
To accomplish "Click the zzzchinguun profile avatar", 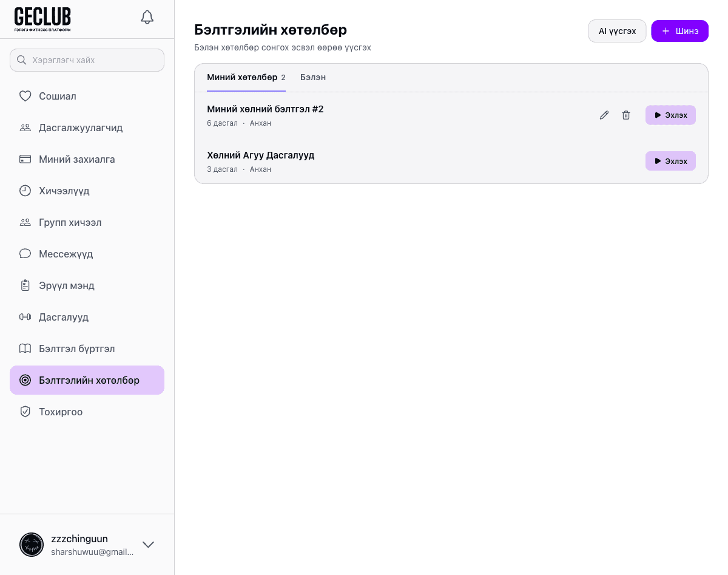I will 32,545.
